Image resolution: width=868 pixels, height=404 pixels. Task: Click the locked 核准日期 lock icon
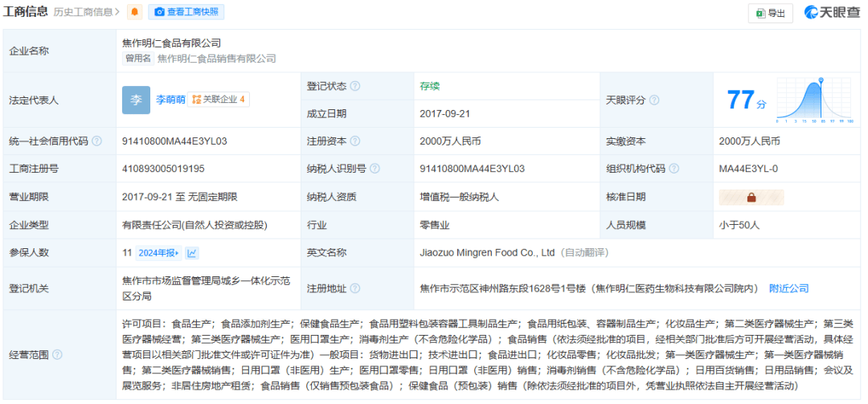751,197
